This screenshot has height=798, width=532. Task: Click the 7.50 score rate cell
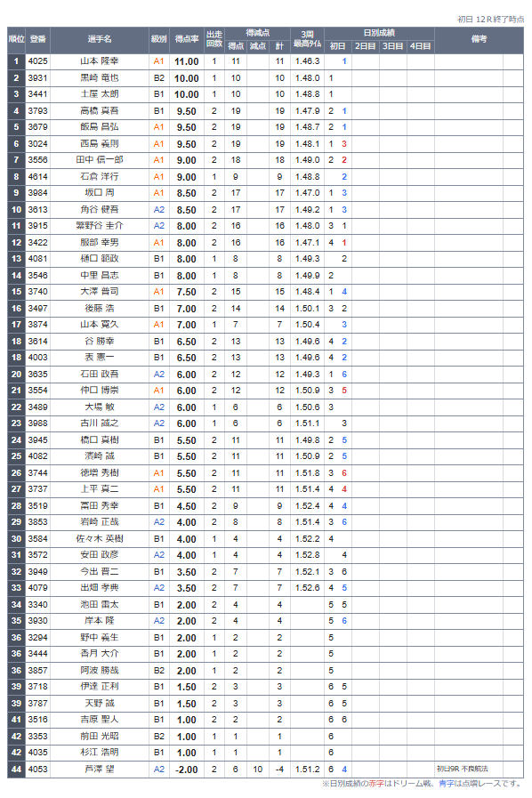pos(186,292)
